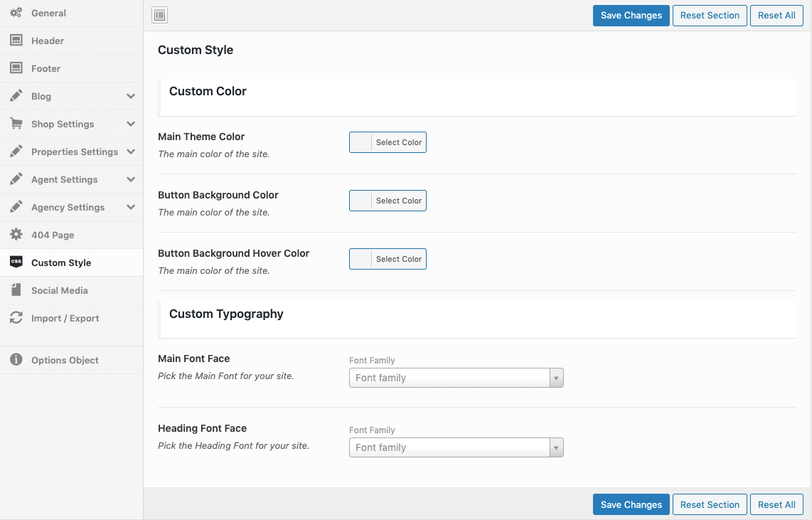Open the Footer settings section
The image size is (812, 520).
46,68
